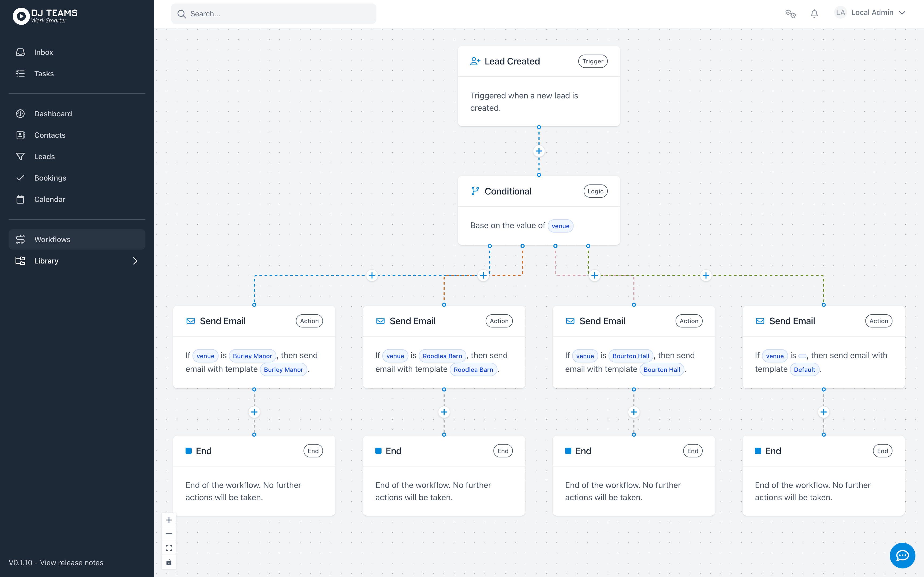924x577 pixels.
Task: Click the settings gears icon in the header
Action: tap(790, 13)
